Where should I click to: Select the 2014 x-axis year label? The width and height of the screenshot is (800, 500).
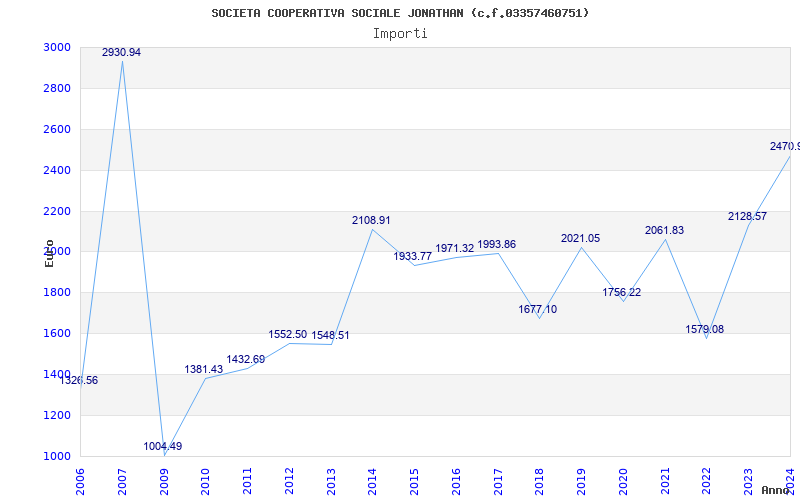click(372, 482)
